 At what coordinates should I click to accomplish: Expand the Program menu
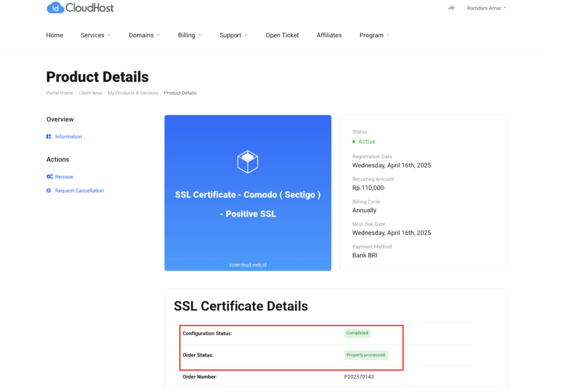pos(374,35)
